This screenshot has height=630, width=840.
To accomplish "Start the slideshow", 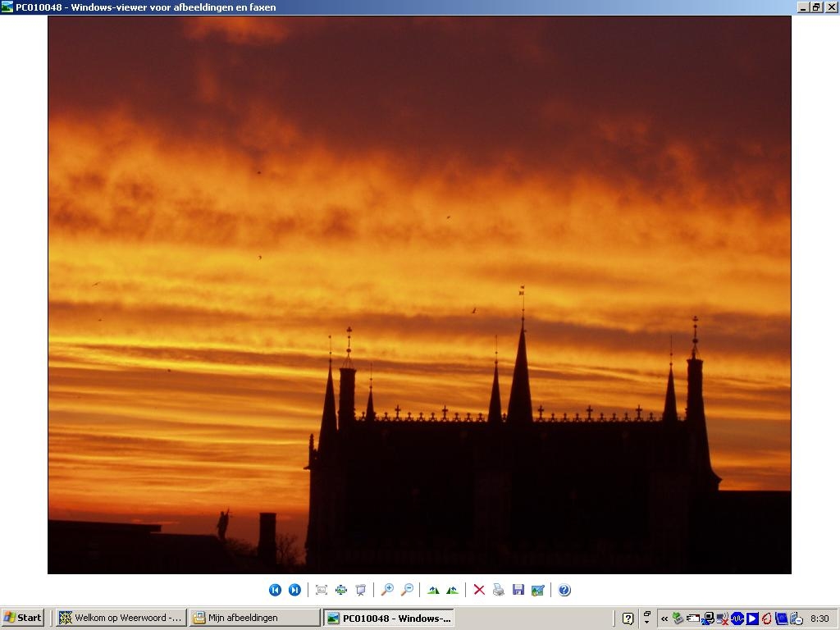I will 361,590.
